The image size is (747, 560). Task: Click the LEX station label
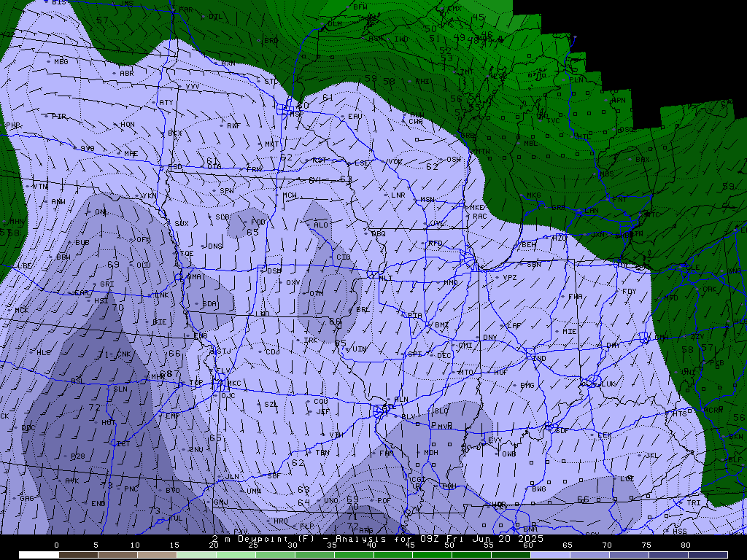tap(604, 435)
